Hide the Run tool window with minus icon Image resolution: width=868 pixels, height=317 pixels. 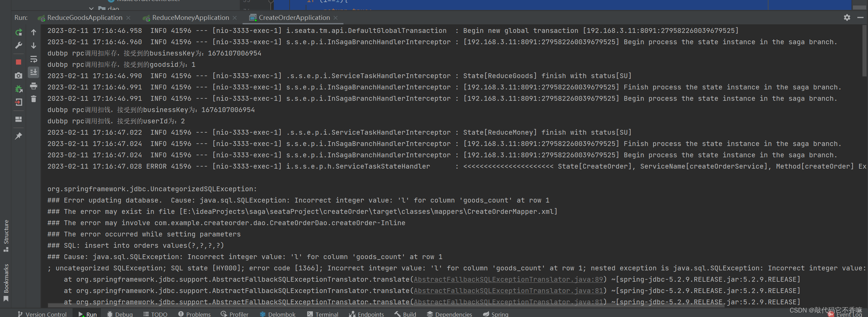click(860, 17)
